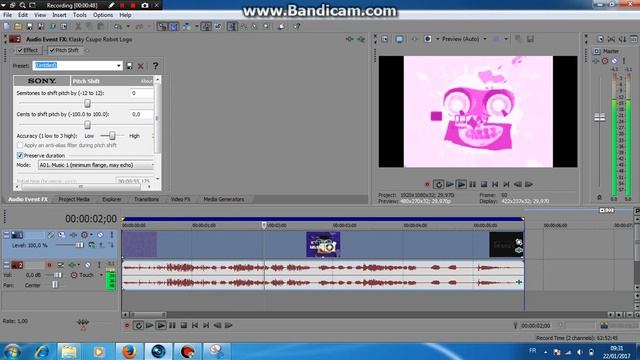The image size is (640, 360).
Task: Delete preset with the red X icon
Action: click(x=141, y=66)
